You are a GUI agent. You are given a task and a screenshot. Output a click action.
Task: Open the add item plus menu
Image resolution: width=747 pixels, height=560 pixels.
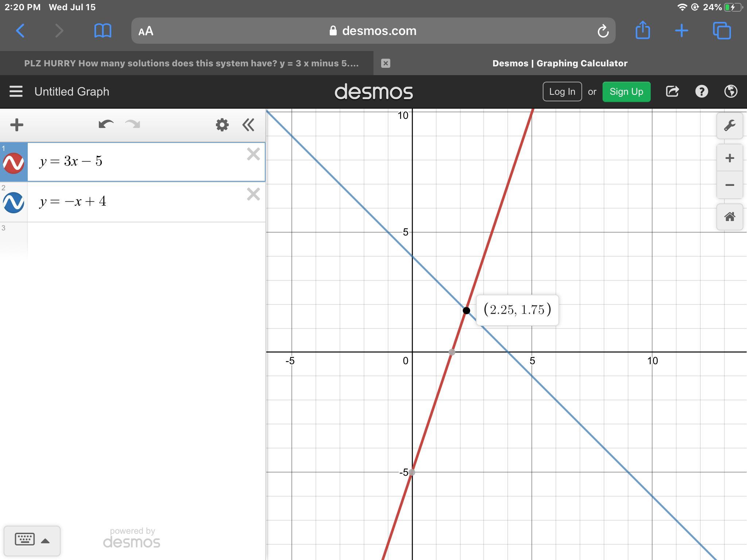tap(17, 125)
